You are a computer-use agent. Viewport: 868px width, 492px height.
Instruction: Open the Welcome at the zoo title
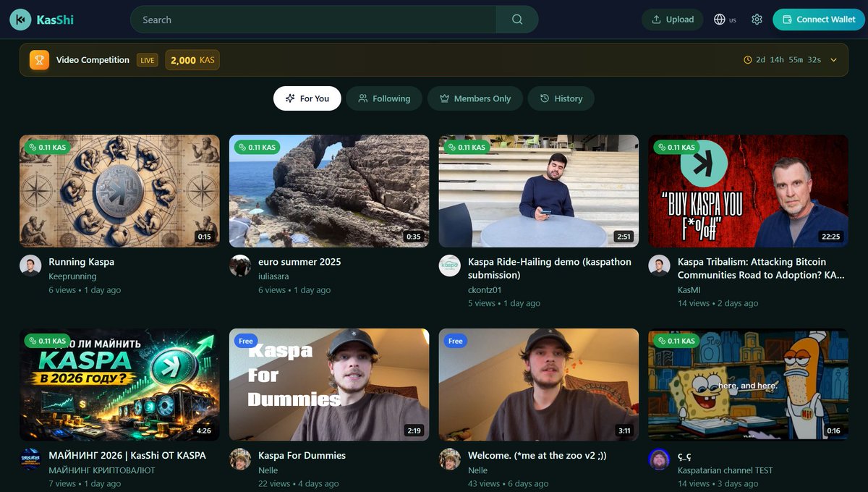click(x=537, y=456)
